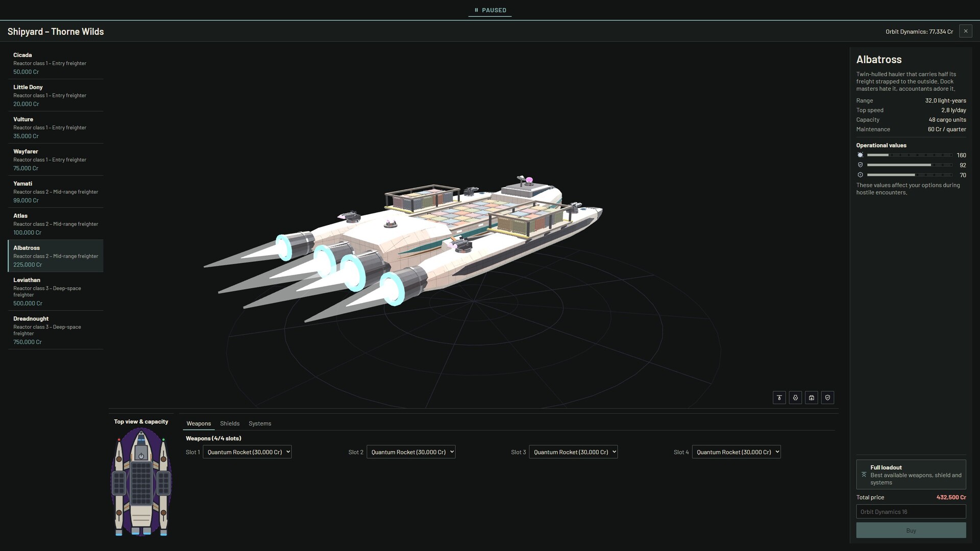Viewport: 980px width, 551px height.
Task: Click the shield icon under Operational values
Action: click(860, 165)
